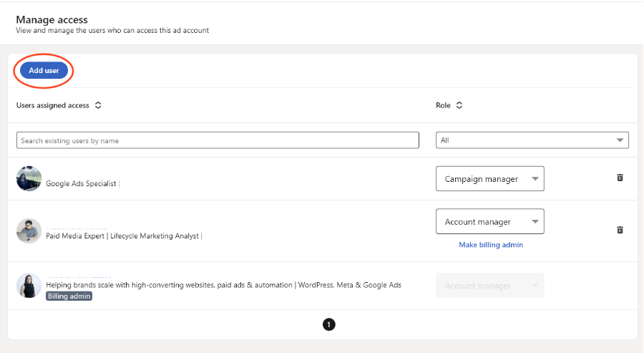Click Google Ads Specialist headline text
This screenshot has height=353, width=644.
pyautogui.click(x=81, y=184)
